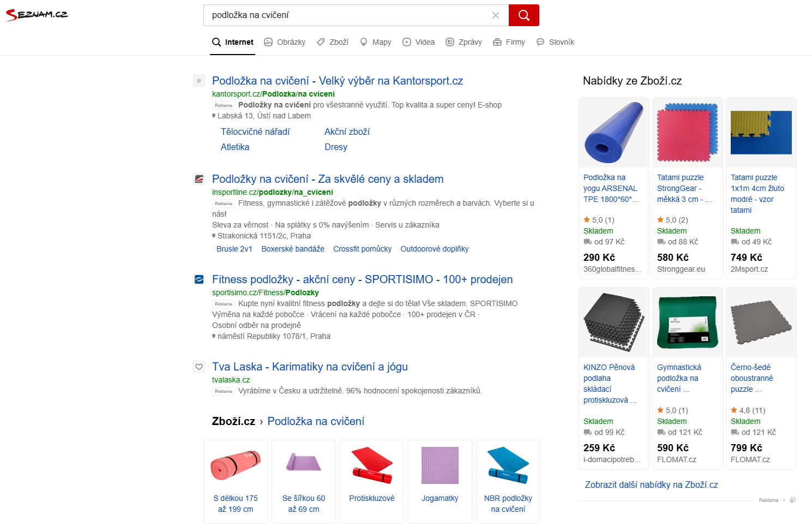
Task: Click the Tva Laska heart favicon
Action: [x=199, y=367]
